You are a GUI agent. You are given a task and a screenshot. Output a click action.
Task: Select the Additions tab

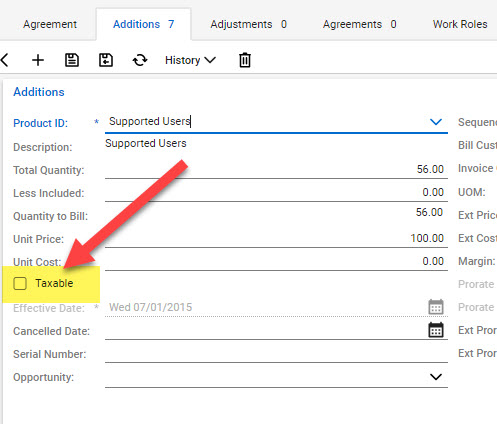pos(143,24)
